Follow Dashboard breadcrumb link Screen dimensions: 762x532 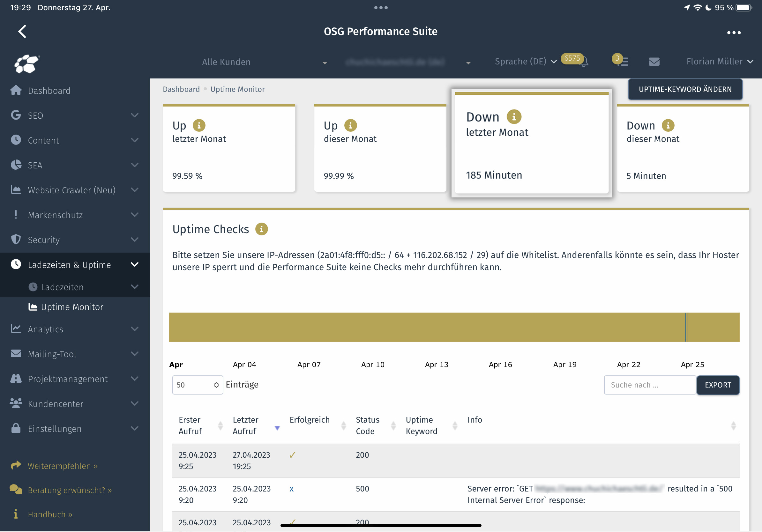coord(181,89)
